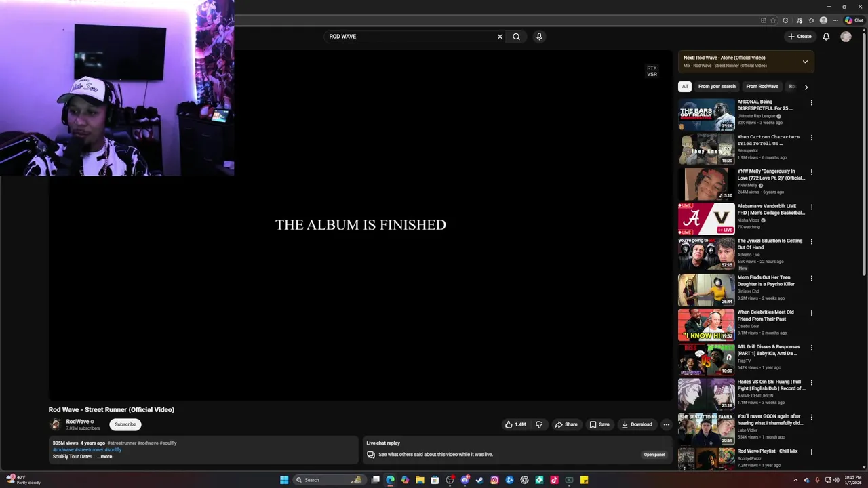
Task: Expand video description with ...more
Action: point(104,457)
